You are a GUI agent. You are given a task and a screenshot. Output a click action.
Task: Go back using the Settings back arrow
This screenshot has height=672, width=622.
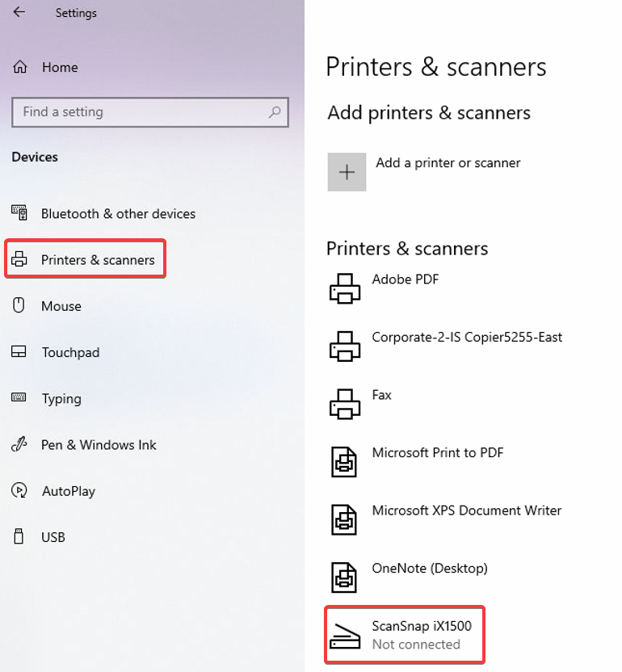pyautogui.click(x=19, y=12)
